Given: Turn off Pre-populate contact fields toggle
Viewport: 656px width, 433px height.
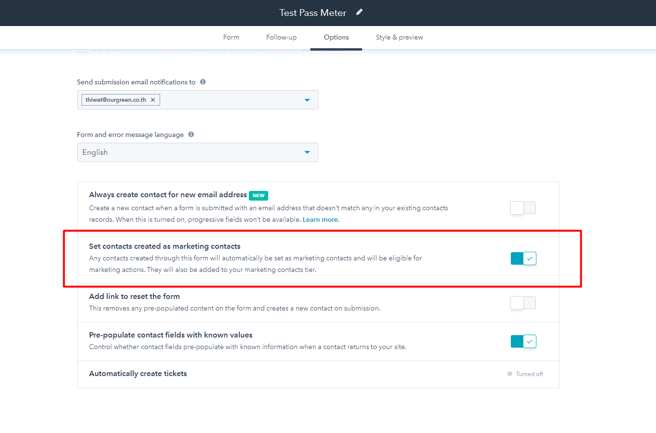Looking at the screenshot, I should tap(523, 341).
